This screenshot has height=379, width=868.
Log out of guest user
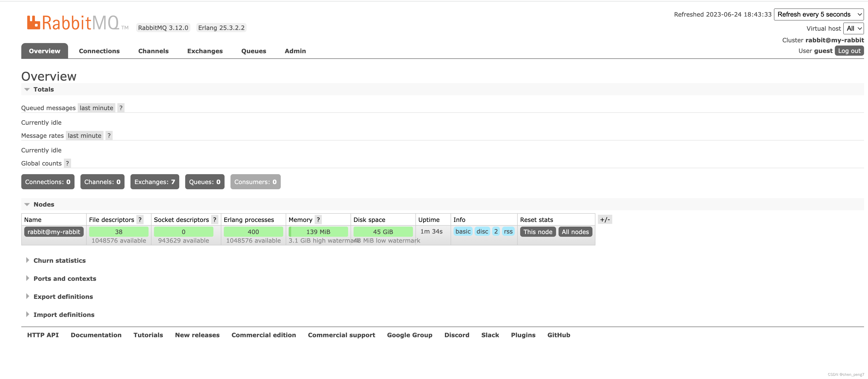[849, 51]
